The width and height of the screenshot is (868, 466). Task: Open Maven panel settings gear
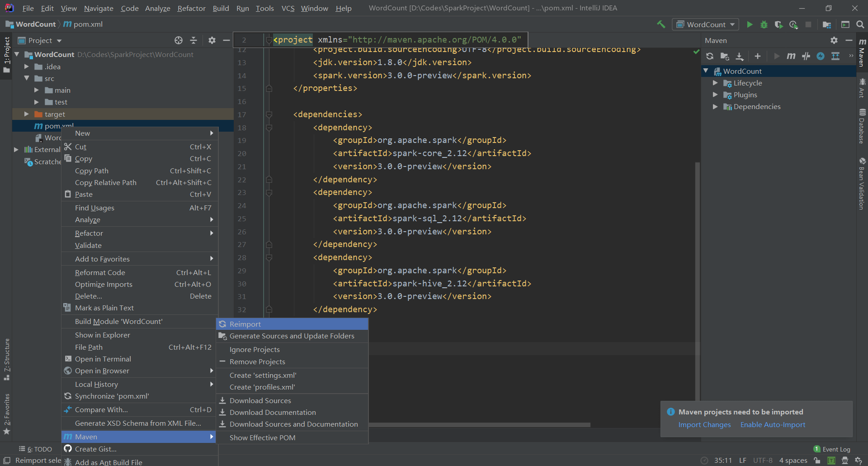click(x=834, y=40)
